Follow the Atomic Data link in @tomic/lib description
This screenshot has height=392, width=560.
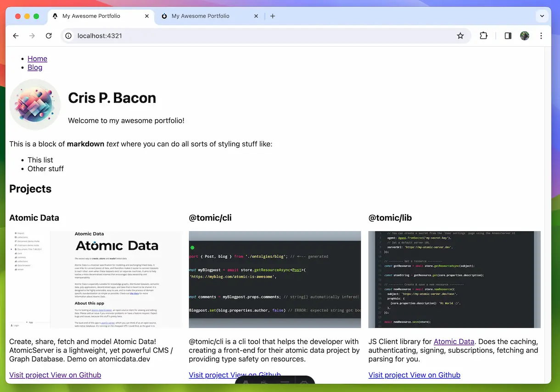pyautogui.click(x=454, y=342)
